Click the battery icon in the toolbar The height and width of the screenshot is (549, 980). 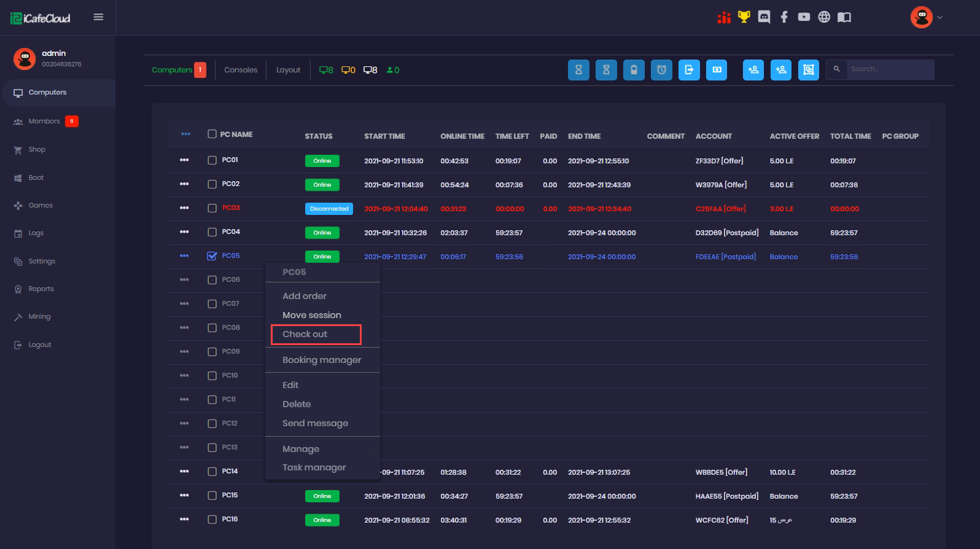[x=634, y=70]
